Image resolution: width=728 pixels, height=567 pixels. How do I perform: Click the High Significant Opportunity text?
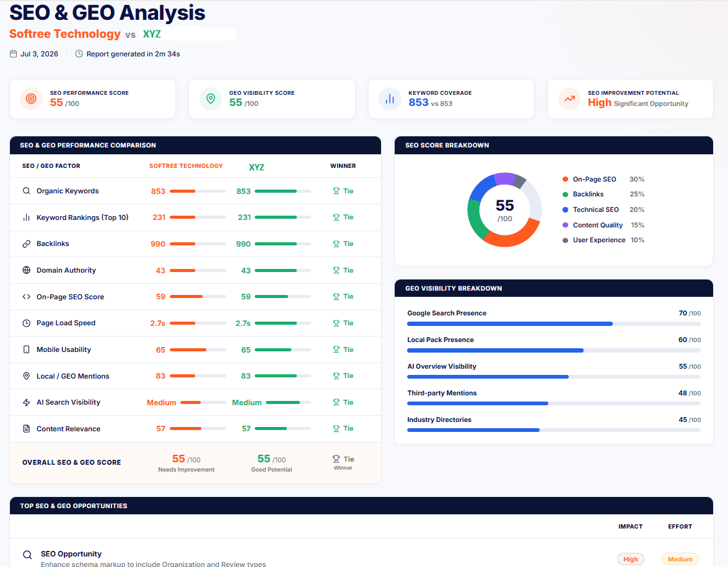pos(638,103)
